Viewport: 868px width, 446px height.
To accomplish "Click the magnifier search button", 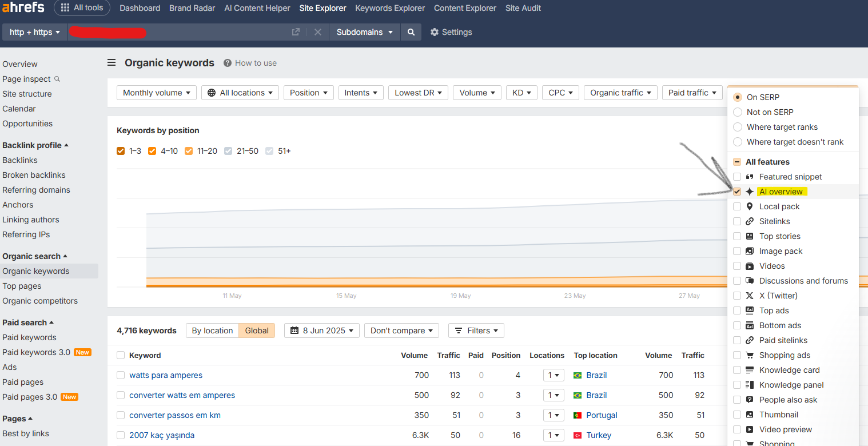I will [x=411, y=32].
